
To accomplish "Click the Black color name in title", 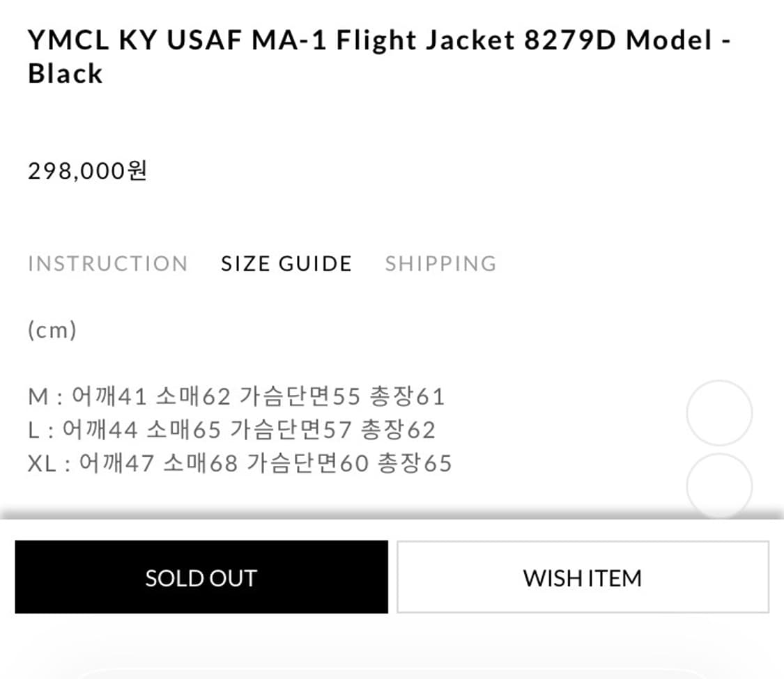I will 64,72.
